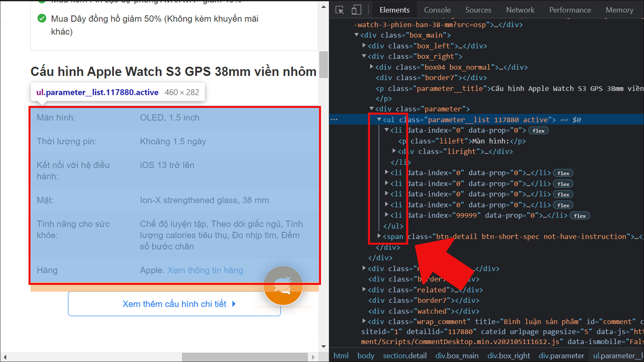Collapse the div class box_right node

364,56
